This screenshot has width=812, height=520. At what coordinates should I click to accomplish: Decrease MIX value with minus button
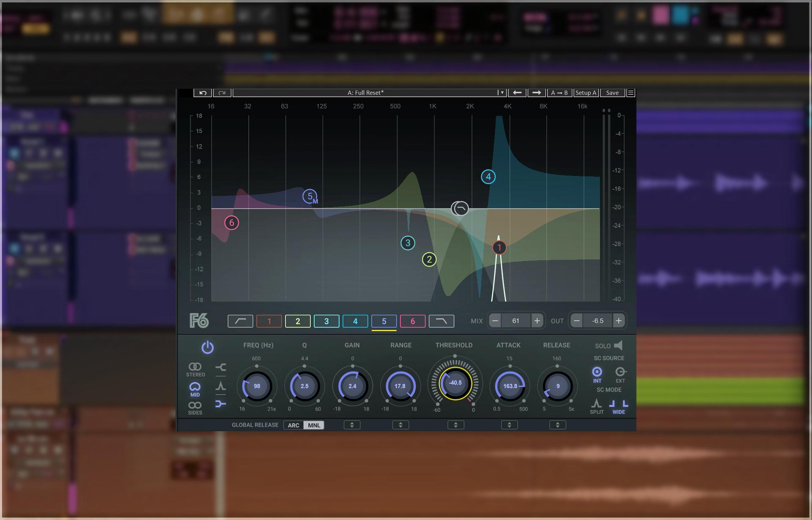(495, 321)
